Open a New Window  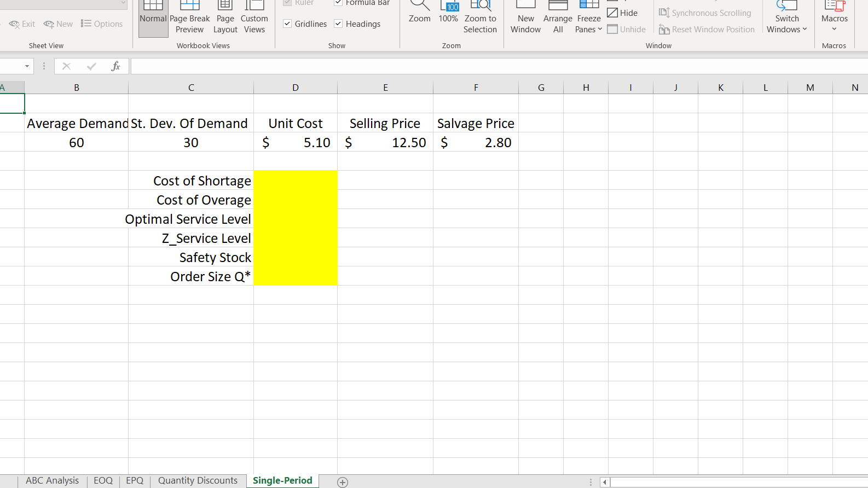525,18
